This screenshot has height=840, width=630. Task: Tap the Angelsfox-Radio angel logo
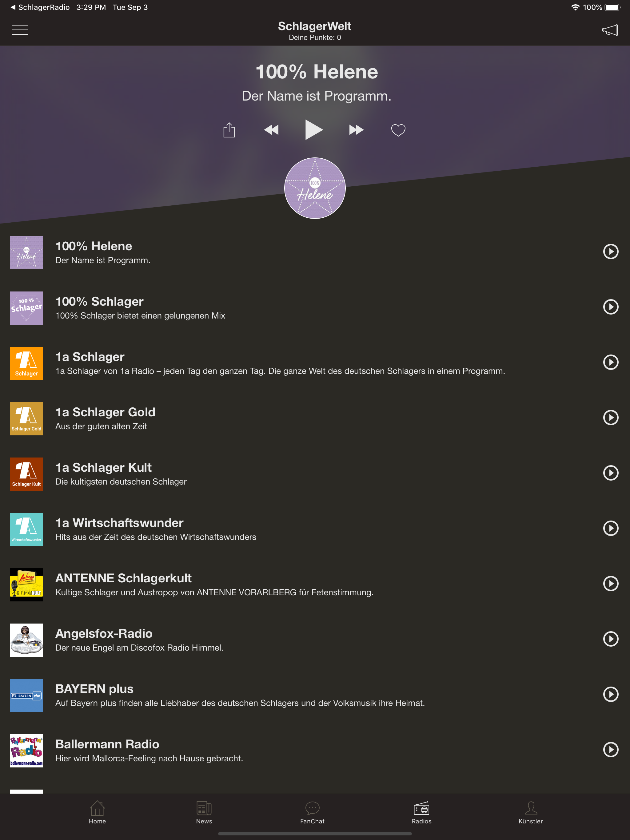pyautogui.click(x=26, y=640)
